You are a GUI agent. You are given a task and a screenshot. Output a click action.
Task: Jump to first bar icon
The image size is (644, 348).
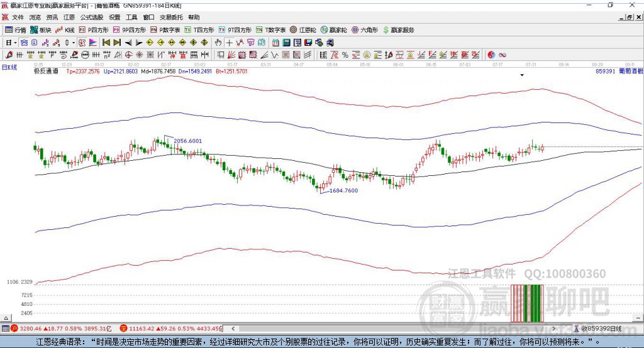coord(106,43)
